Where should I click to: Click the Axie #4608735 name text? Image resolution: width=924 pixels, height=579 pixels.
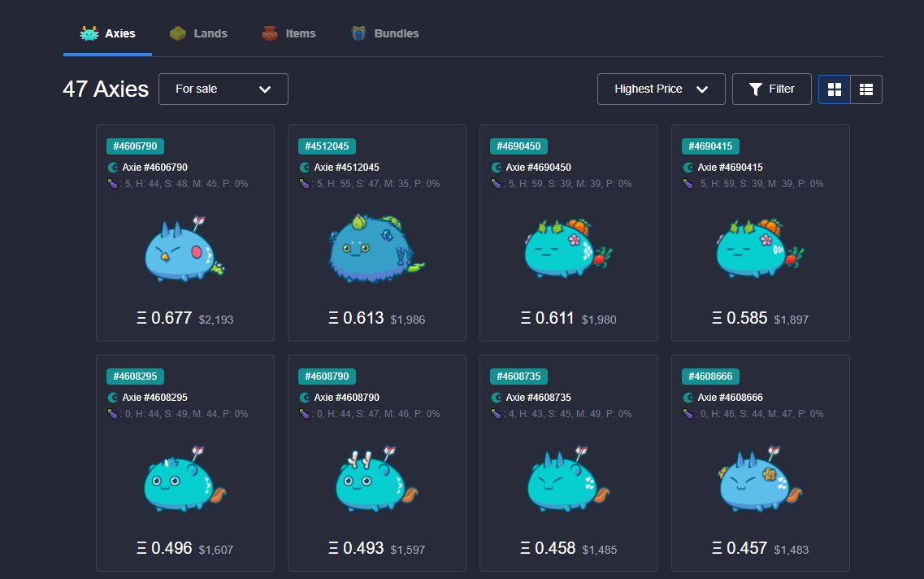pyautogui.click(x=538, y=398)
